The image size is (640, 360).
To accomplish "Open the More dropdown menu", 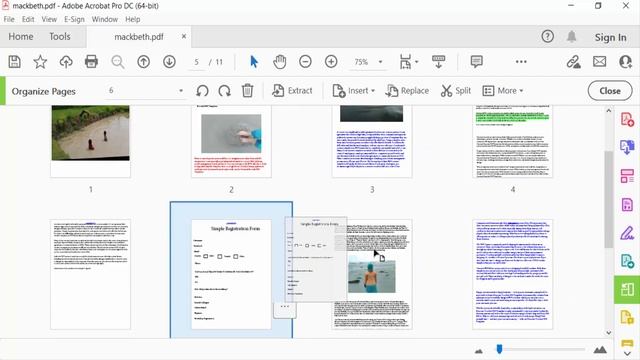I will coord(503,91).
